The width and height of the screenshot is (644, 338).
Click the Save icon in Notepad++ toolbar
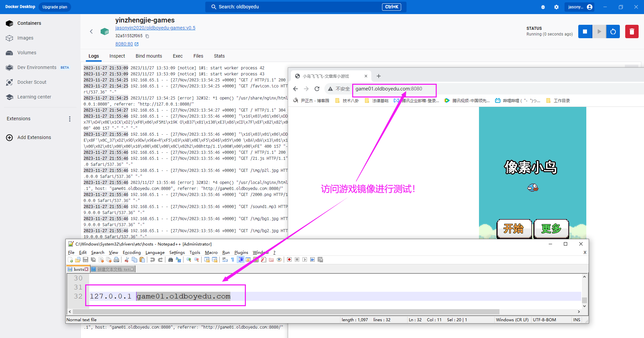tap(86, 260)
